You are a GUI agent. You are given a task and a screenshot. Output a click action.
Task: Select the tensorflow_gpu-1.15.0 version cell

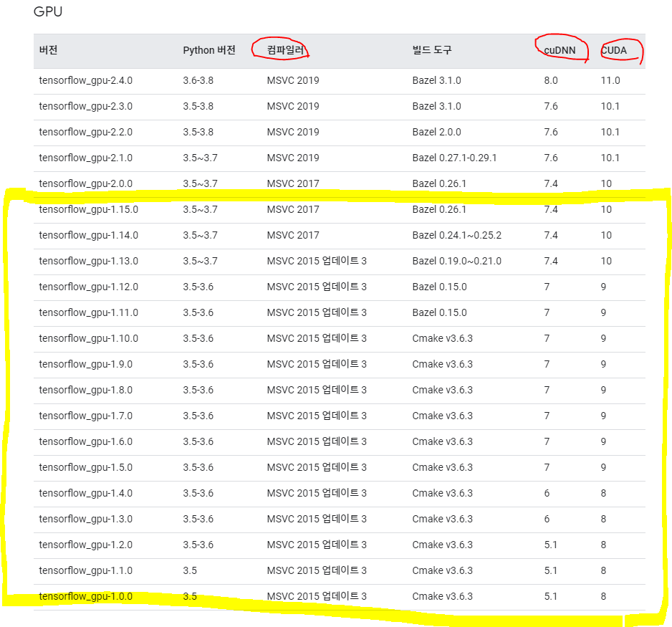click(89, 209)
